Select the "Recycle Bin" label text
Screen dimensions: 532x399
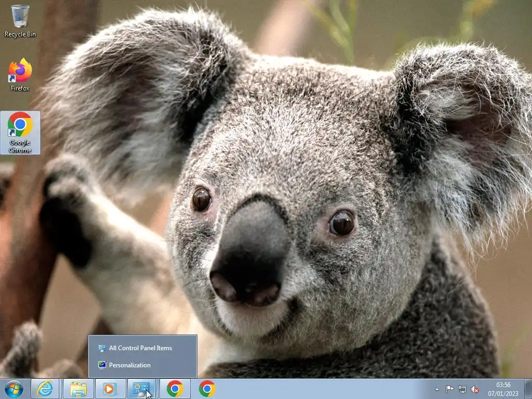click(20, 34)
